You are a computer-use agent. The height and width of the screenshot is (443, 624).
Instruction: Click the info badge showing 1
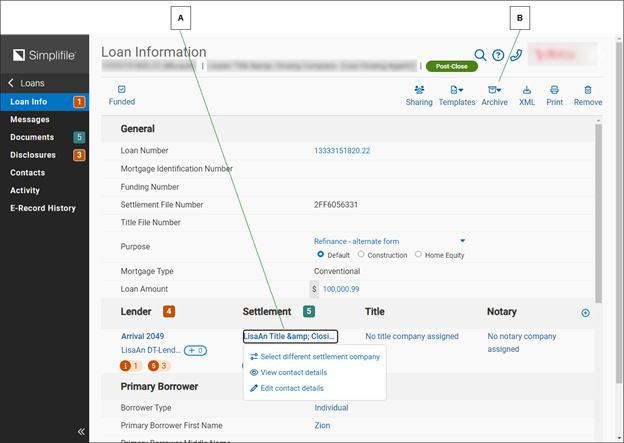[131, 366]
